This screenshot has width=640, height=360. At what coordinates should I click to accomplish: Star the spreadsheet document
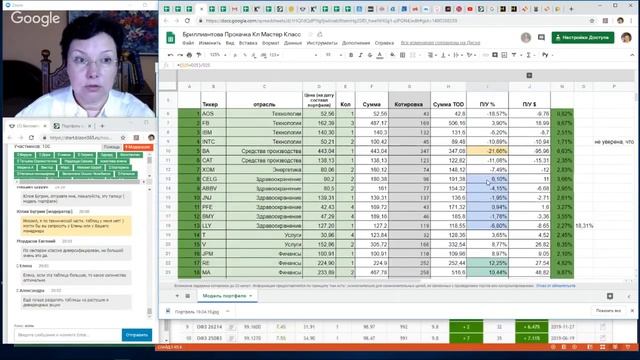[x=311, y=35]
